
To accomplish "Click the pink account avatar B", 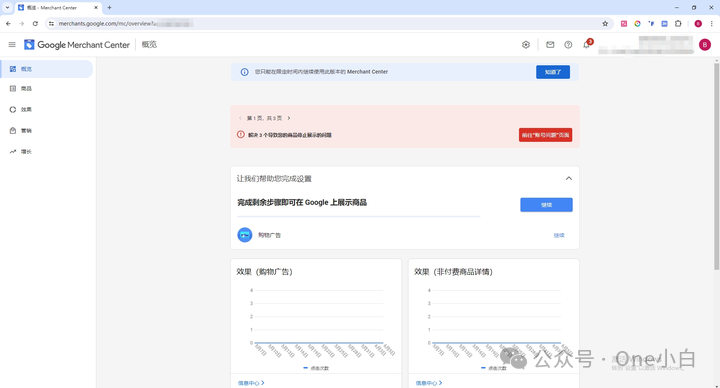I will coord(704,45).
